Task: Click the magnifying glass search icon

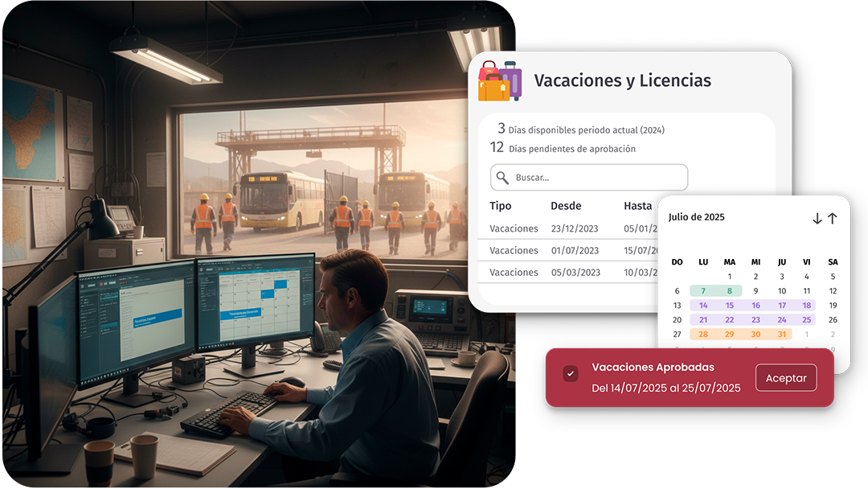Action: [503, 178]
